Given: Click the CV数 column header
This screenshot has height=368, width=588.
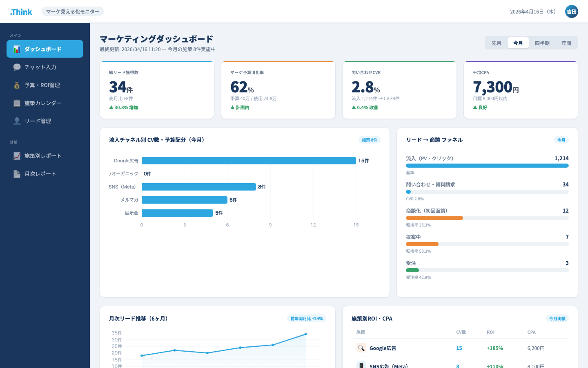Looking at the screenshot, I should coord(461,332).
